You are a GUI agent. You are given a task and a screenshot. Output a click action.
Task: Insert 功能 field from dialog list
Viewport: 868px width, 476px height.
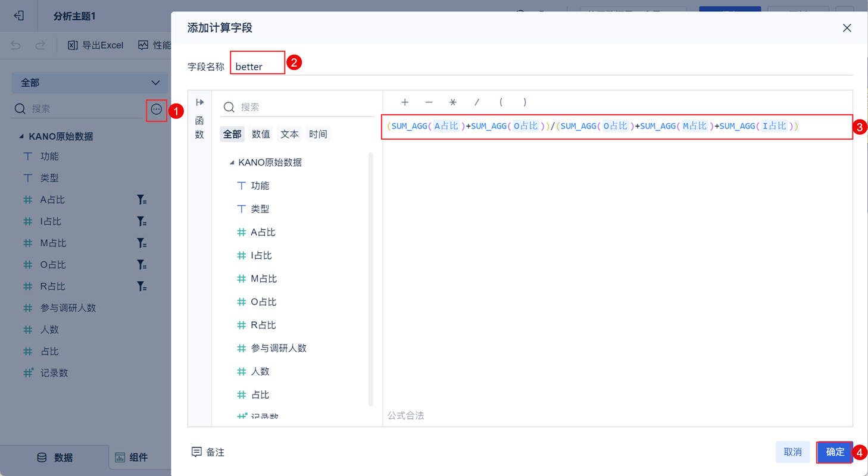[x=260, y=186]
